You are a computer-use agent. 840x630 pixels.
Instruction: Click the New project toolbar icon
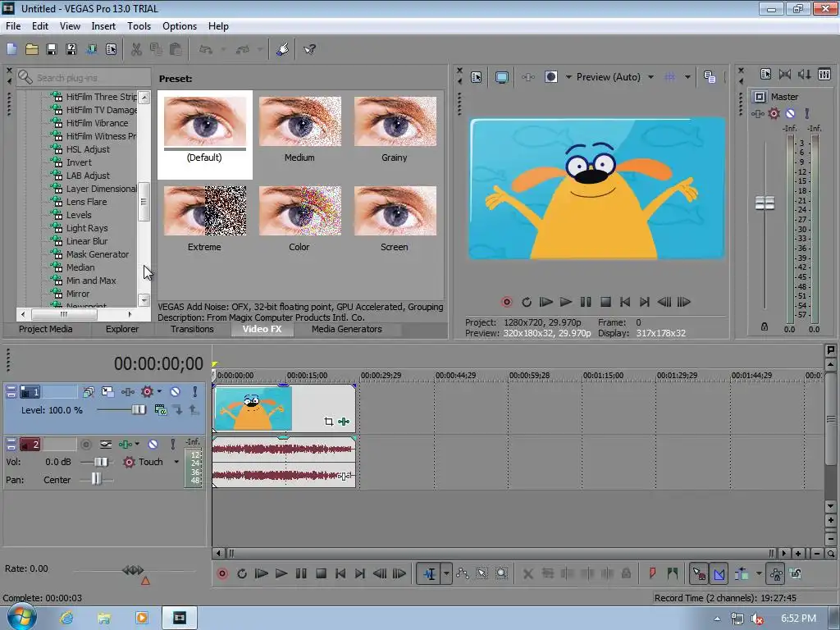(x=11, y=49)
